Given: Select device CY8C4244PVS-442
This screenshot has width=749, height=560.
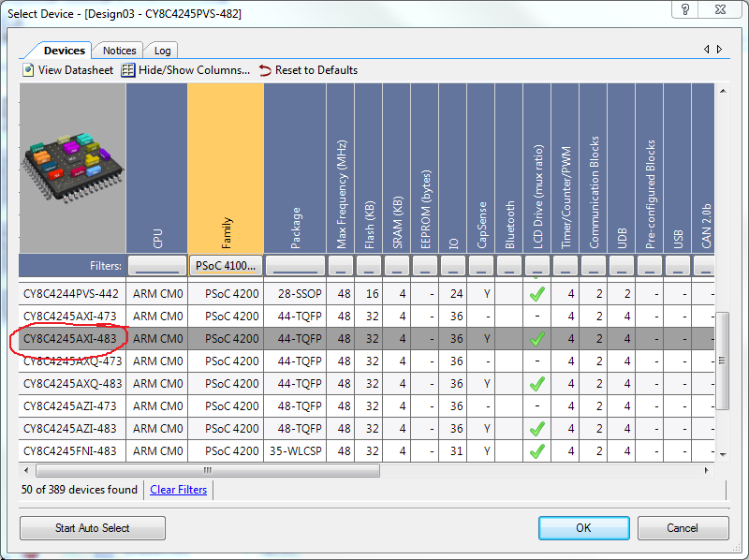Looking at the screenshot, I should click(x=71, y=294).
